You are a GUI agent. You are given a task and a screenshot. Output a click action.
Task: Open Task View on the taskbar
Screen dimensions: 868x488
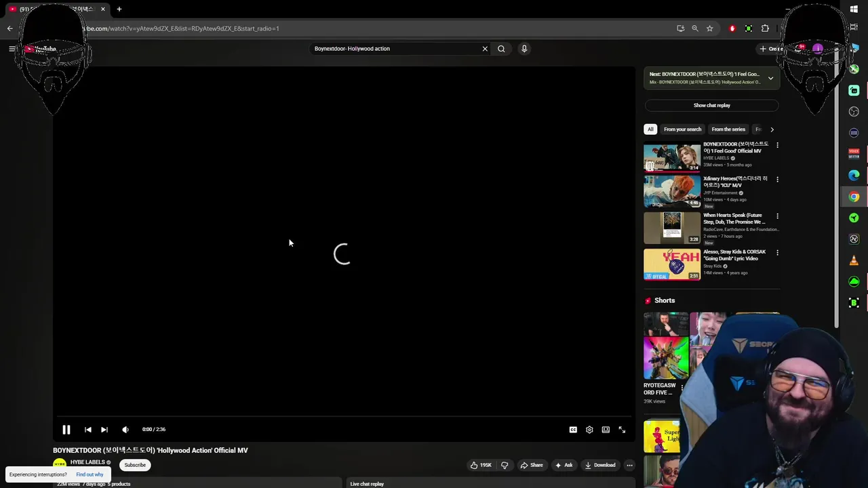pos(854,27)
